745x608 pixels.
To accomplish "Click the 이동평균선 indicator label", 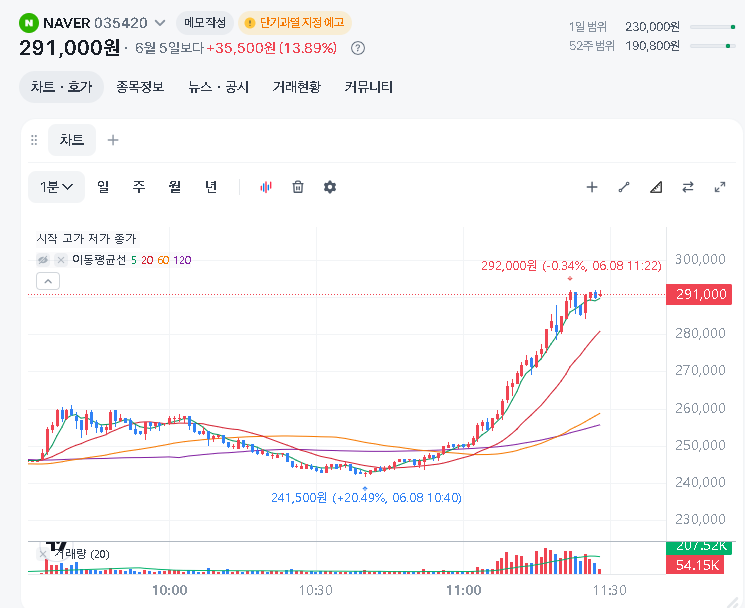I will point(99,260).
